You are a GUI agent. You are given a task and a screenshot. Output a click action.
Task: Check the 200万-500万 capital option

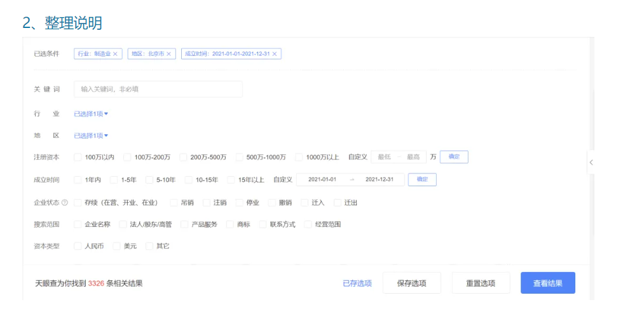[183, 157]
